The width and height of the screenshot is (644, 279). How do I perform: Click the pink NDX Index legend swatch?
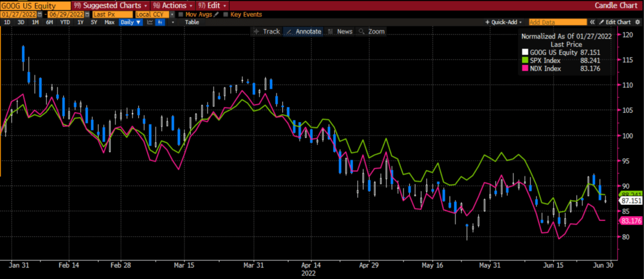pyautogui.click(x=525, y=68)
